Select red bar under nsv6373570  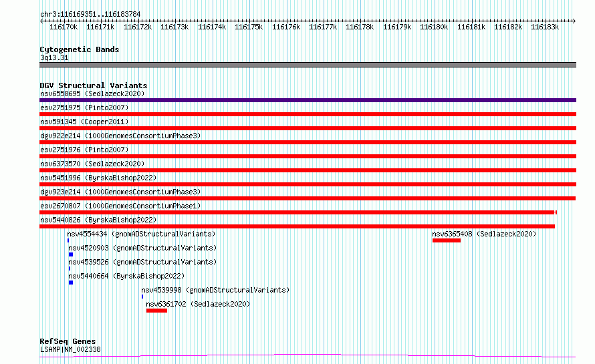[308, 170]
